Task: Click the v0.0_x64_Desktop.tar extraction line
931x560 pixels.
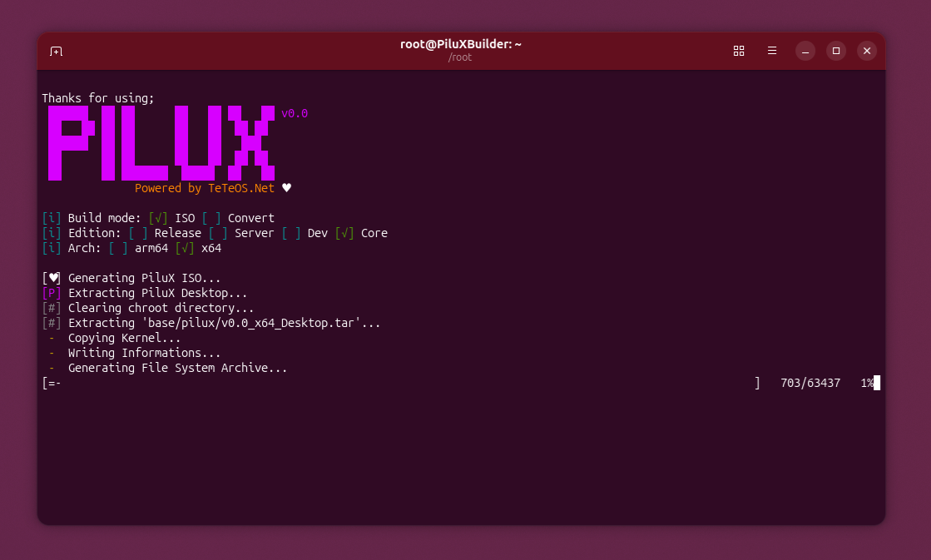Action: pyautogui.click(x=224, y=323)
